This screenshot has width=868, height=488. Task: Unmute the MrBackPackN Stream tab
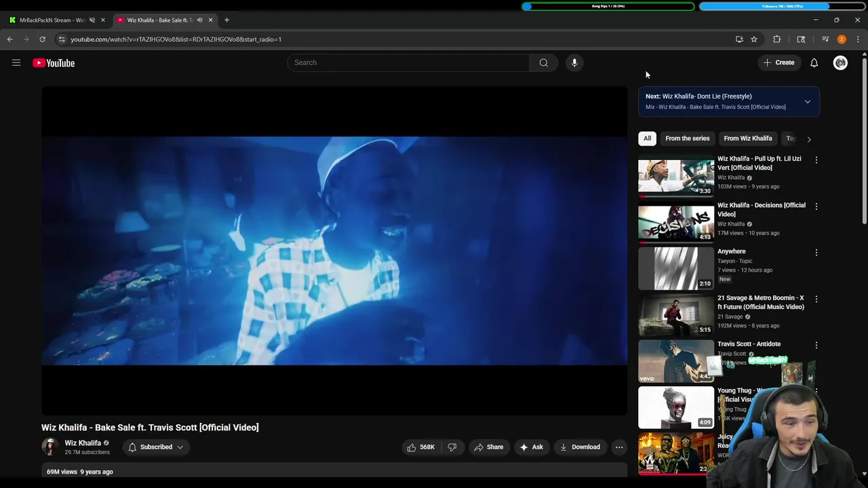(92, 20)
